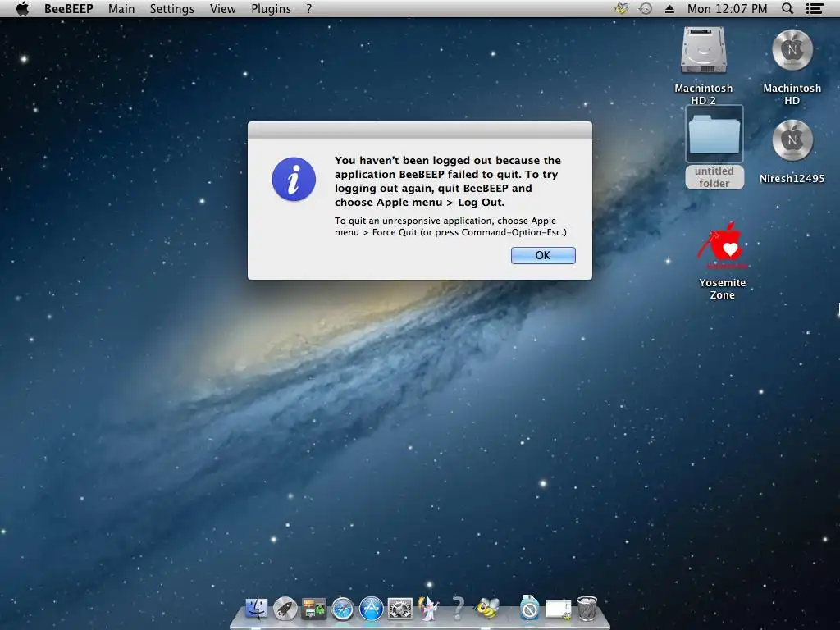Image resolution: width=840 pixels, height=630 pixels.
Task: Open Notification Center list icon
Action: (x=815, y=8)
